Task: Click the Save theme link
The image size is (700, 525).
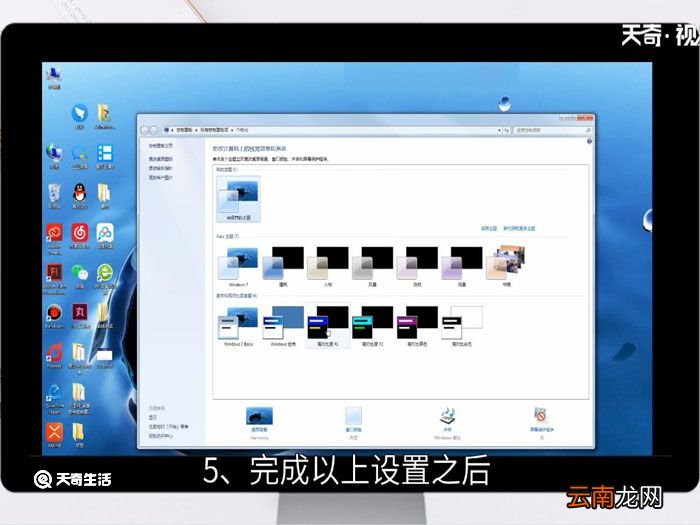Action: [489, 228]
